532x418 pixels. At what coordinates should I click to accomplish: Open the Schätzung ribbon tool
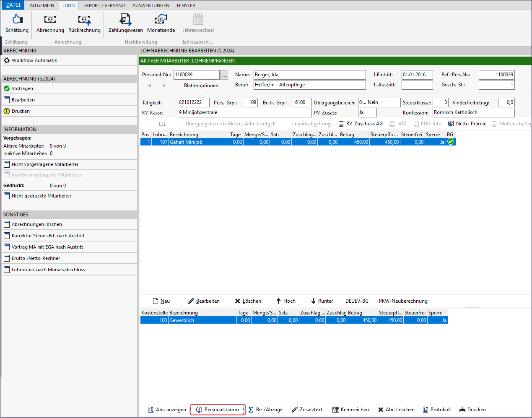point(17,23)
